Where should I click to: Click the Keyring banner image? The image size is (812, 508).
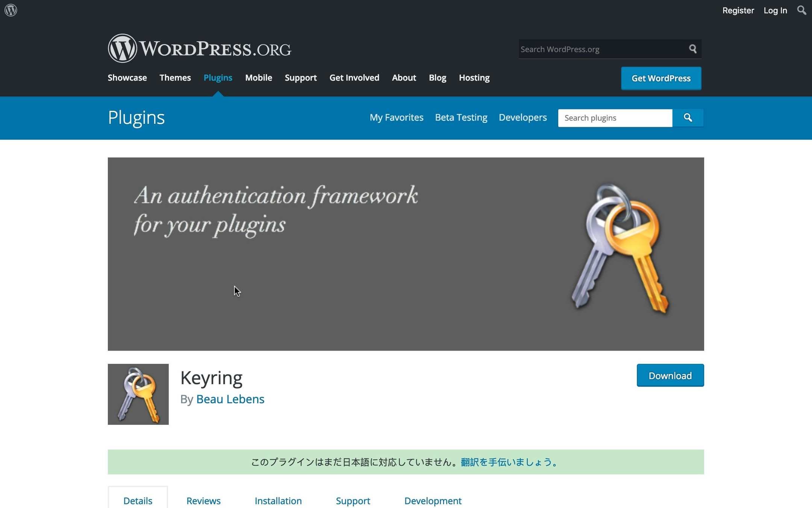[406, 254]
